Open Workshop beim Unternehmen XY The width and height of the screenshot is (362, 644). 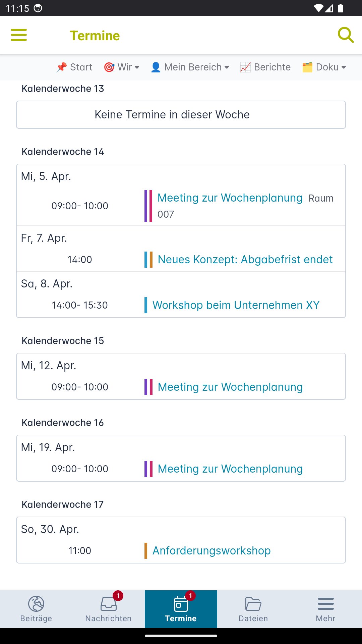(236, 305)
